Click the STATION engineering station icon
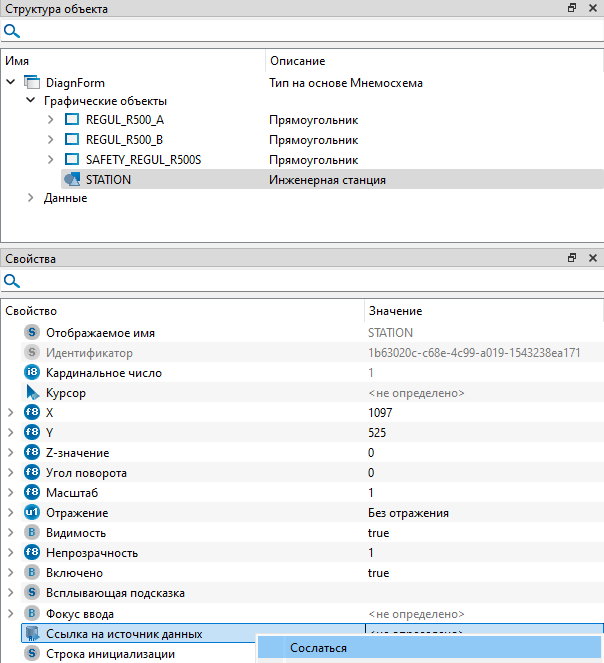 71,179
